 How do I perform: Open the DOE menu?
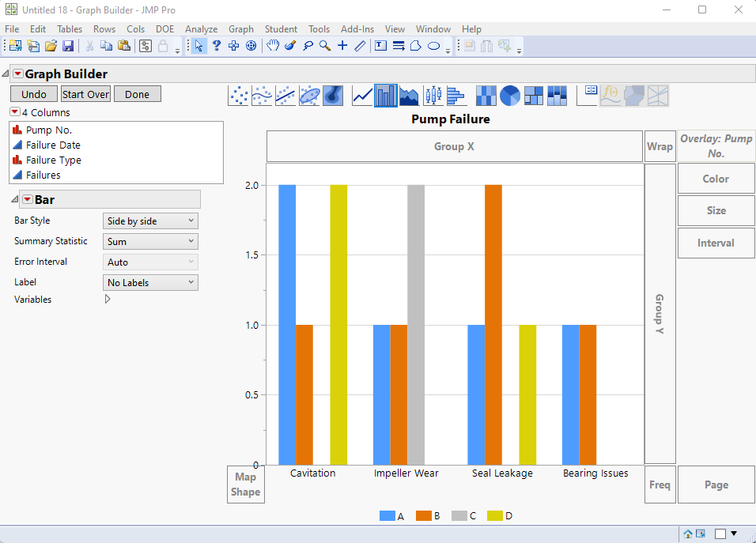tap(165, 29)
